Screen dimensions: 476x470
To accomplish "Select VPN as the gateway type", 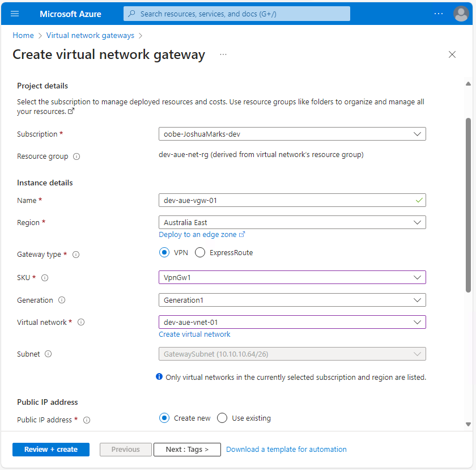I will click(x=164, y=252).
